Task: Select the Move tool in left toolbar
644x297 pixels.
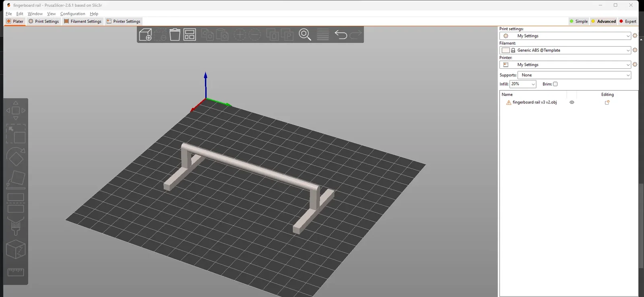Action: pyautogui.click(x=16, y=110)
